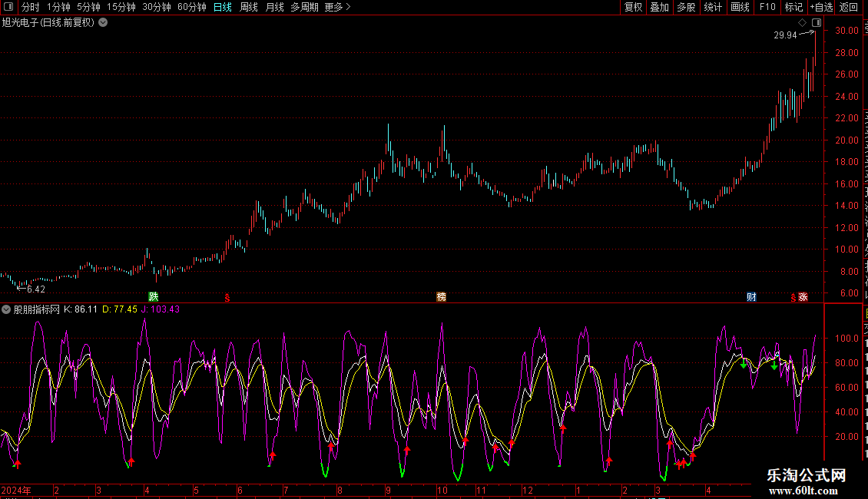Screen dimensions: 868x499
Task: Toggle the side panel icon beside the diamond
Action: point(817,23)
